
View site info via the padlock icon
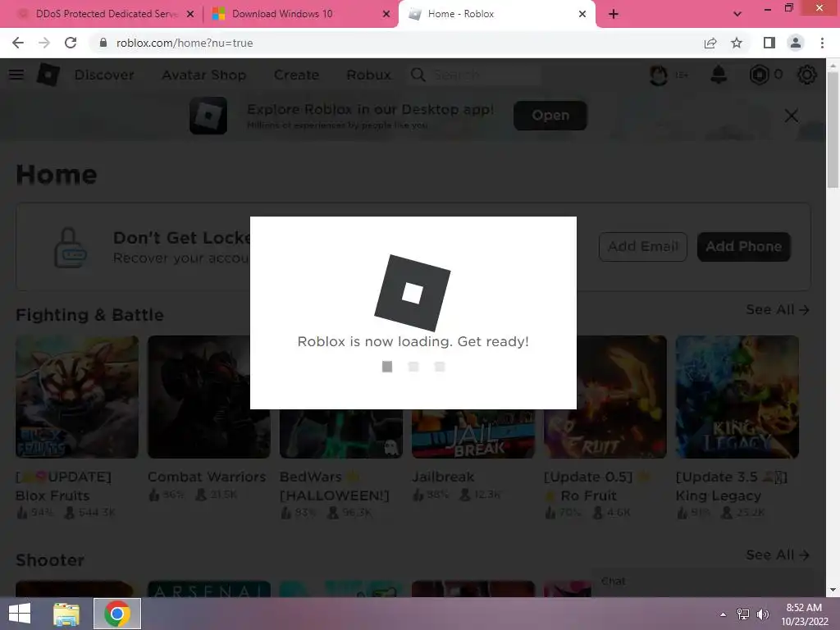pyautogui.click(x=103, y=43)
